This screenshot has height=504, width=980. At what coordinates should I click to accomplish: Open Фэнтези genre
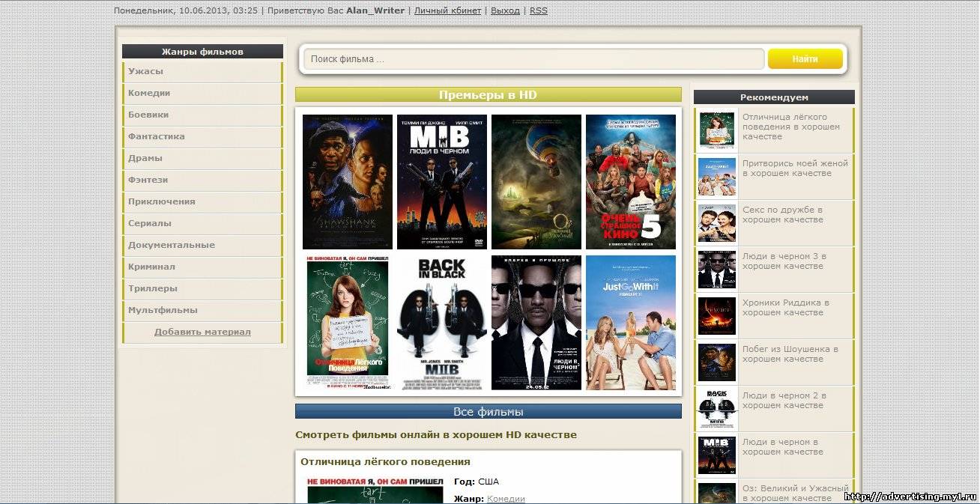click(202, 180)
